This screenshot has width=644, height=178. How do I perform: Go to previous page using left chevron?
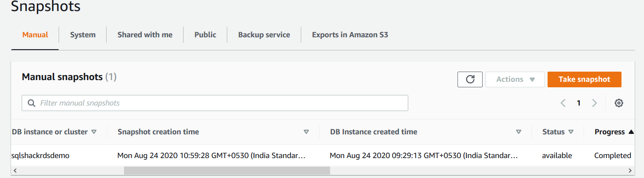(563, 103)
